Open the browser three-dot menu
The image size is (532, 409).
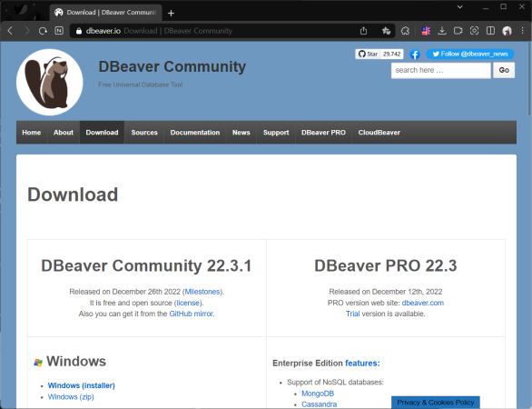523,31
